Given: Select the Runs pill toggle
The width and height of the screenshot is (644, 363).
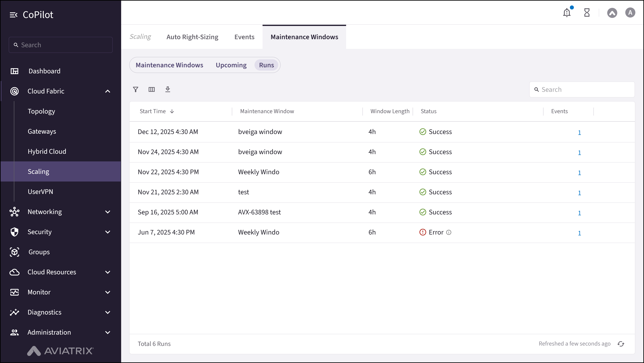Looking at the screenshot, I should click(266, 65).
